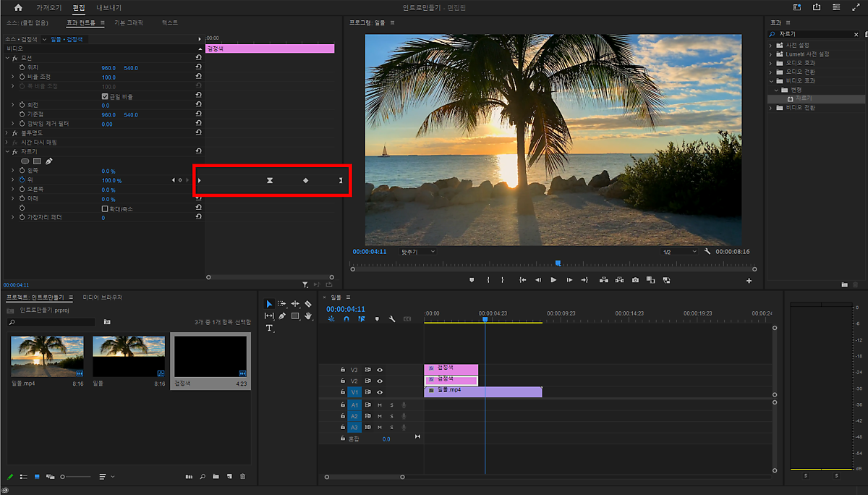
Task: Select the Hand tool
Action: 308,316
